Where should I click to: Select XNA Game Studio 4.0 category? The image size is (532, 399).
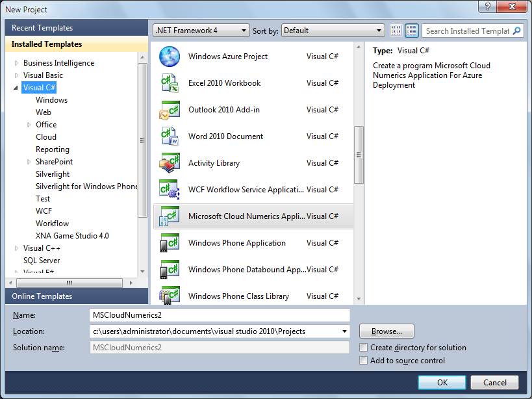coord(72,236)
